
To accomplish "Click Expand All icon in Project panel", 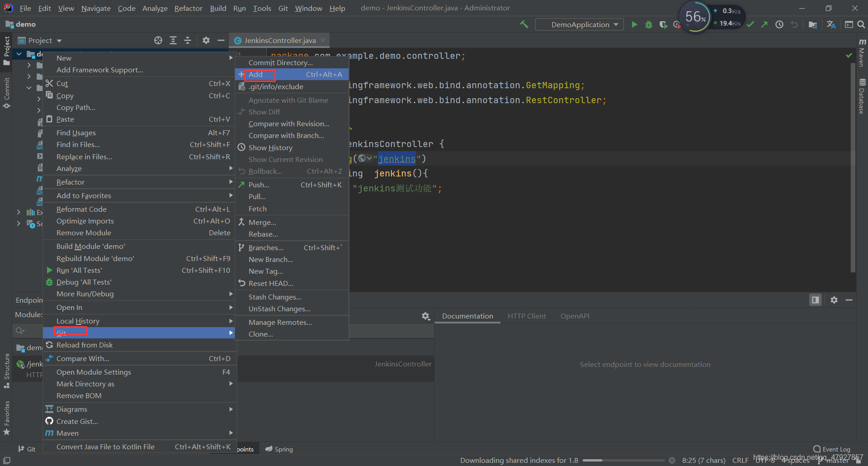I will [173, 40].
